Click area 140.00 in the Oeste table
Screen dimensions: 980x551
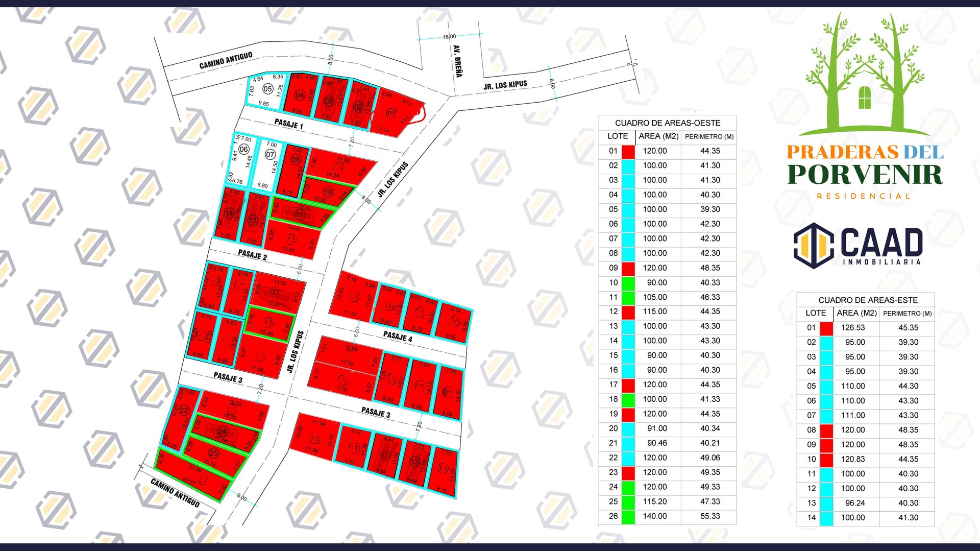point(655,516)
